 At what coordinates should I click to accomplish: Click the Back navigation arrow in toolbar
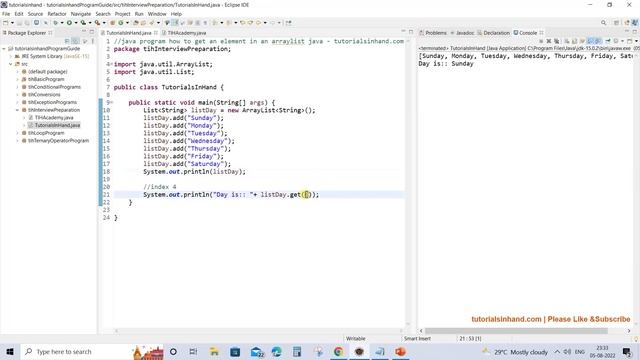258,23
